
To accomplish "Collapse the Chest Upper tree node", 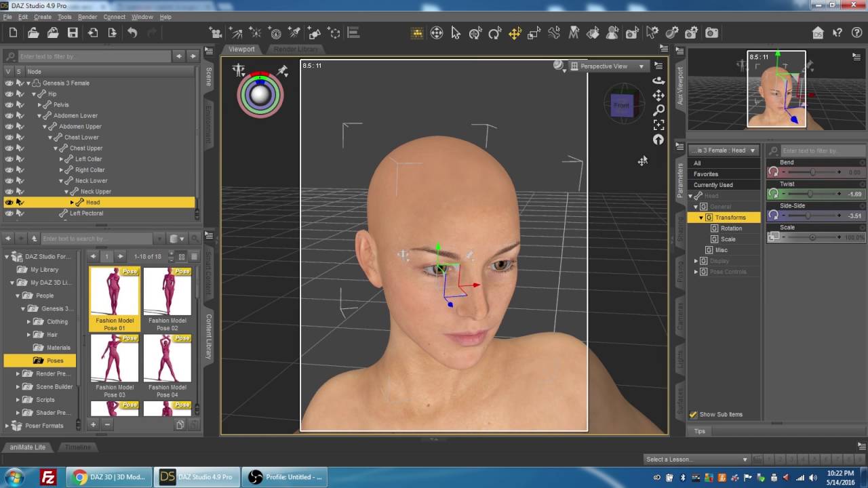I will 56,148.
